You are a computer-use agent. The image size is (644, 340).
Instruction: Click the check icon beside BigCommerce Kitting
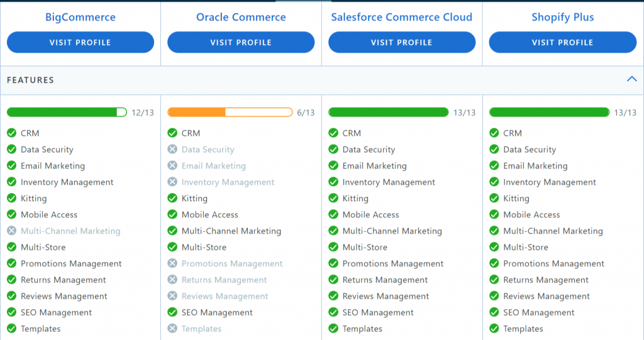pos(11,199)
